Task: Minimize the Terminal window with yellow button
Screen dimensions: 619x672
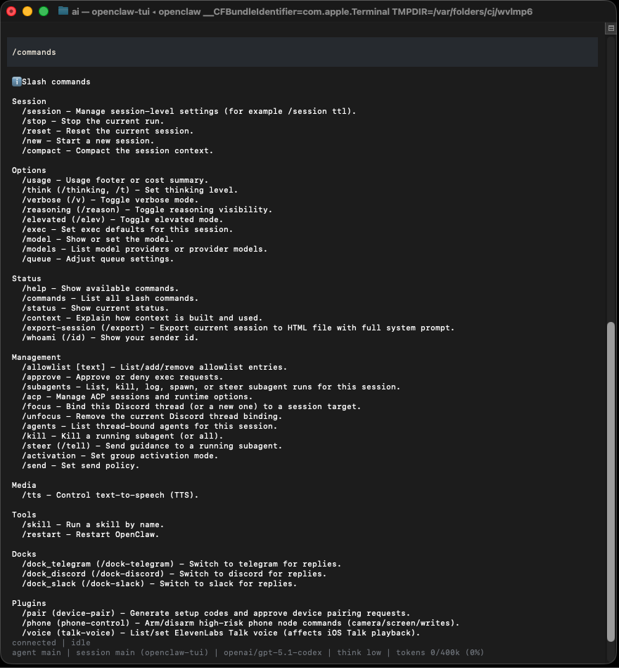Action: 27,11
